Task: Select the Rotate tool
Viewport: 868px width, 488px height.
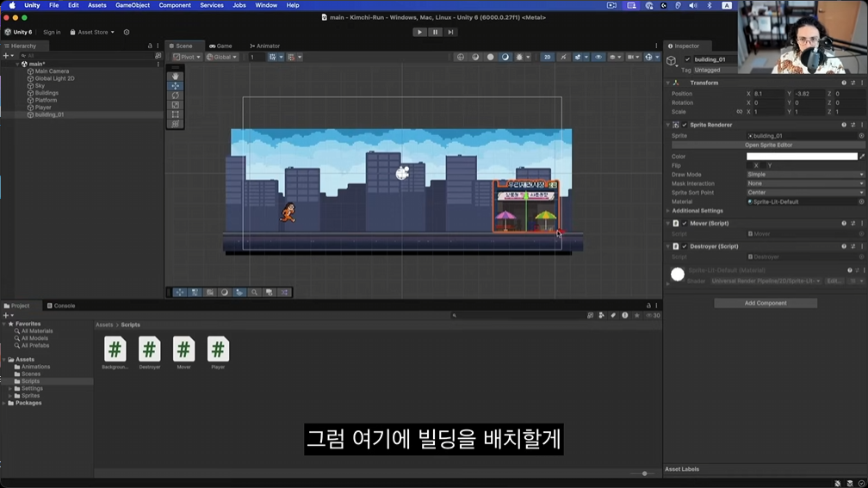Action: [x=176, y=96]
